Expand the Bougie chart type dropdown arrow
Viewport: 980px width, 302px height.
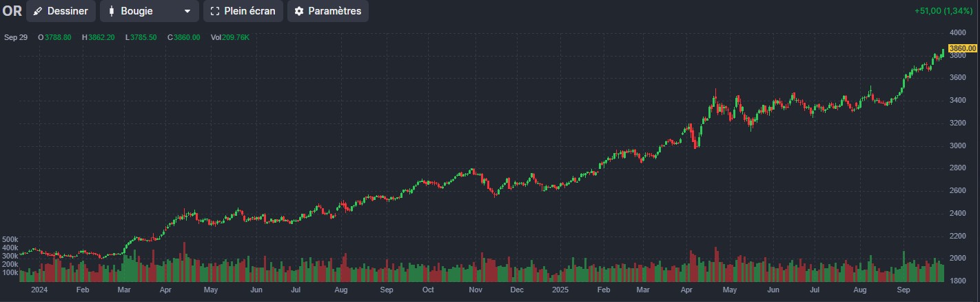pyautogui.click(x=187, y=11)
